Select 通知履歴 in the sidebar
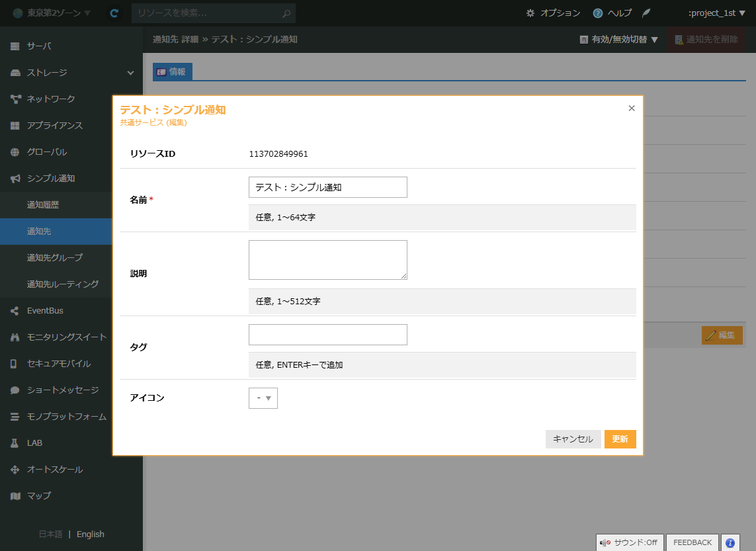Image resolution: width=756 pixels, height=551 pixels. 43,205
